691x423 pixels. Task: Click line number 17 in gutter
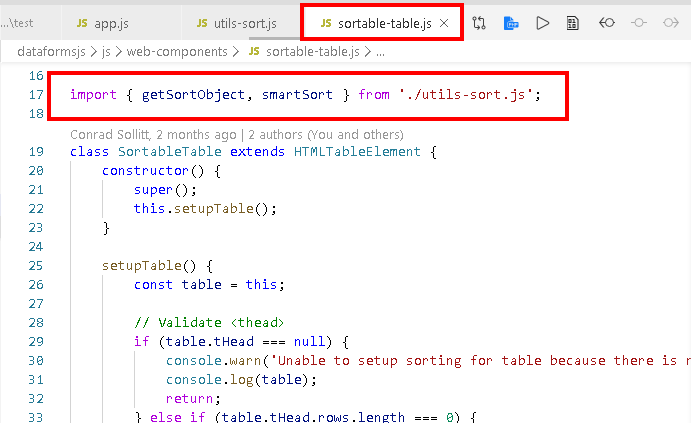tap(36, 94)
